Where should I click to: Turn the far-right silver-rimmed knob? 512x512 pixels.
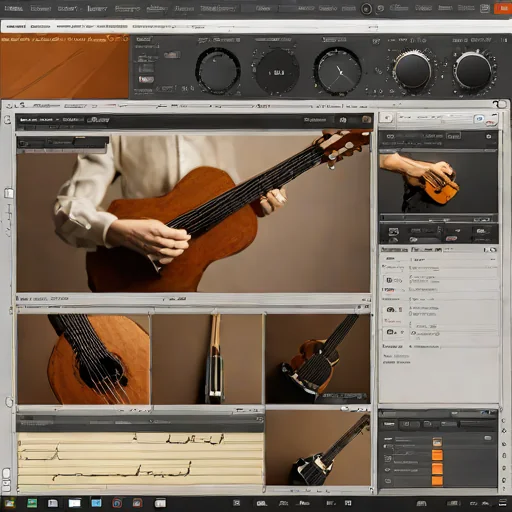[473, 72]
